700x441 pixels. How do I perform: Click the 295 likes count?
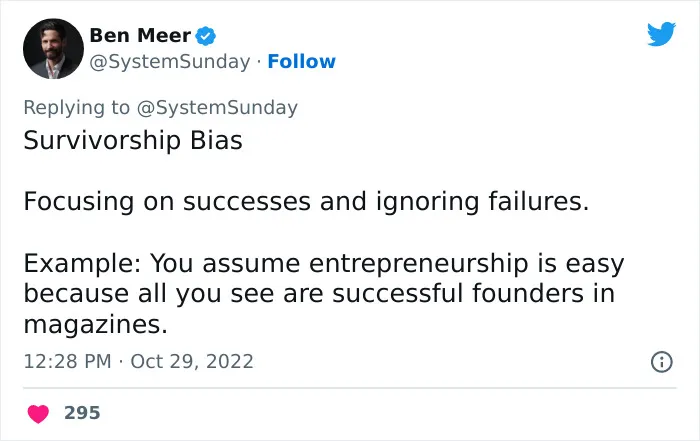[82, 413]
